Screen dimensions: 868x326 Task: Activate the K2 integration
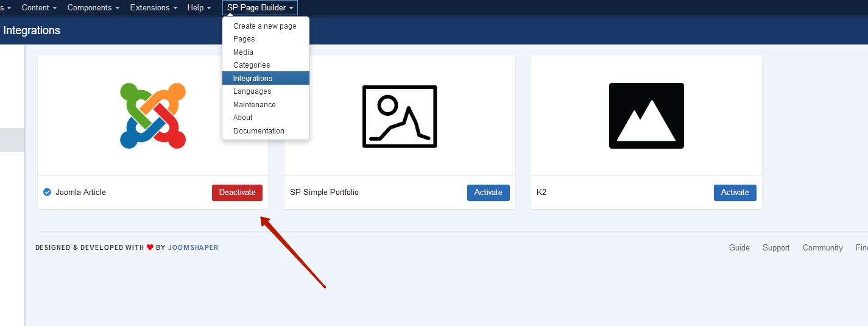coord(735,193)
